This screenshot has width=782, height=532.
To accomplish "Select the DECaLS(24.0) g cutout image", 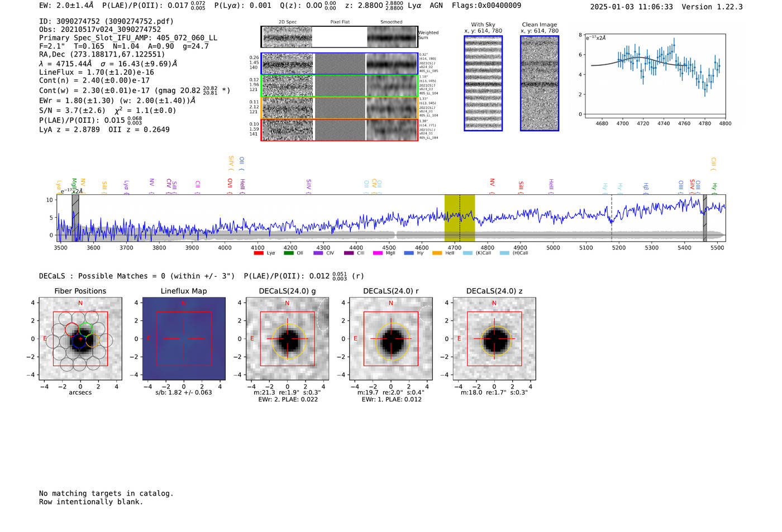I will [x=288, y=339].
